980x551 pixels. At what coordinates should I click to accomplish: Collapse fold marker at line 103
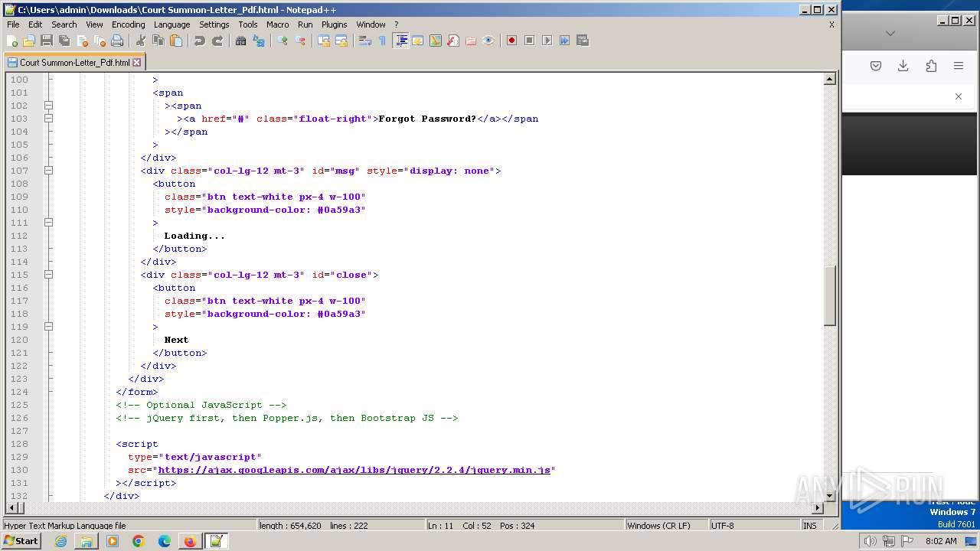pyautogui.click(x=48, y=119)
